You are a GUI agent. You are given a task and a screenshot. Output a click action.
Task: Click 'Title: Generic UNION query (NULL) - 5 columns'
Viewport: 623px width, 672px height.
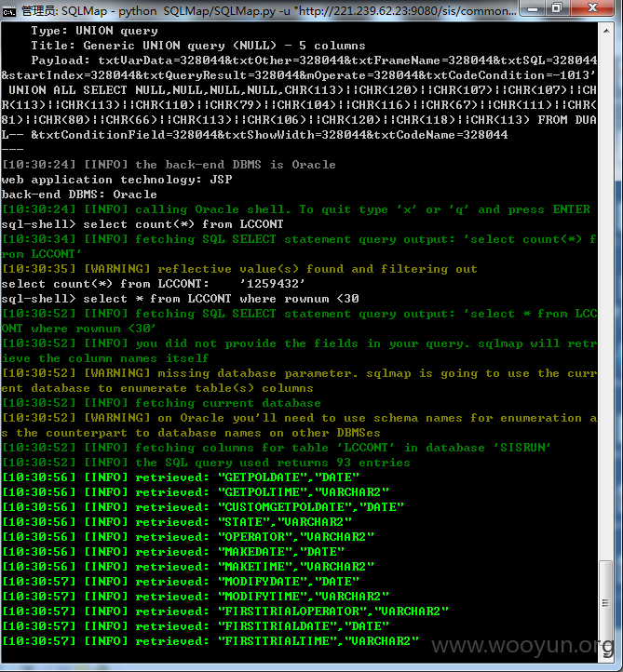tap(198, 46)
